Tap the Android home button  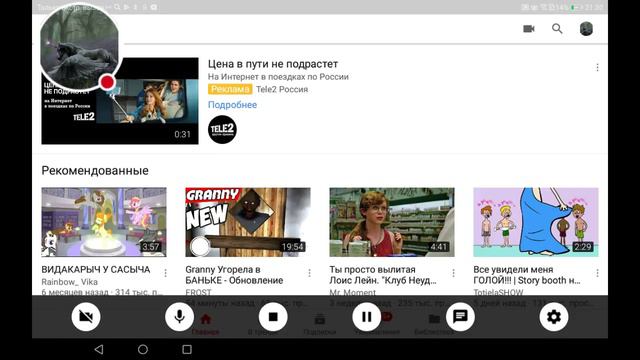[143, 349]
